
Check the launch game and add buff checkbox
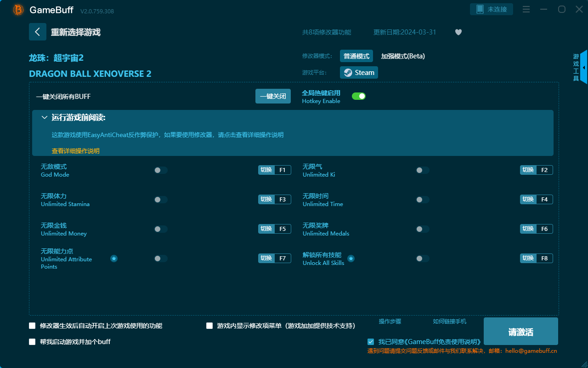pos(32,342)
